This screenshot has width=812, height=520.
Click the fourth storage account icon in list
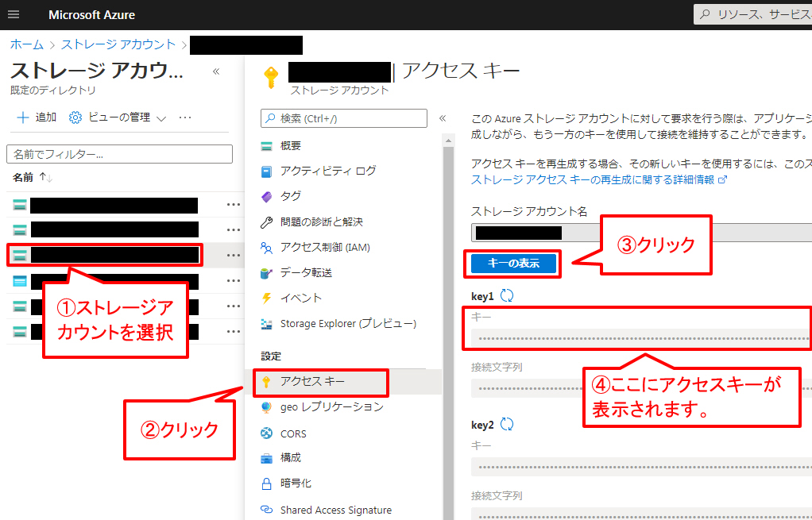pyautogui.click(x=20, y=281)
